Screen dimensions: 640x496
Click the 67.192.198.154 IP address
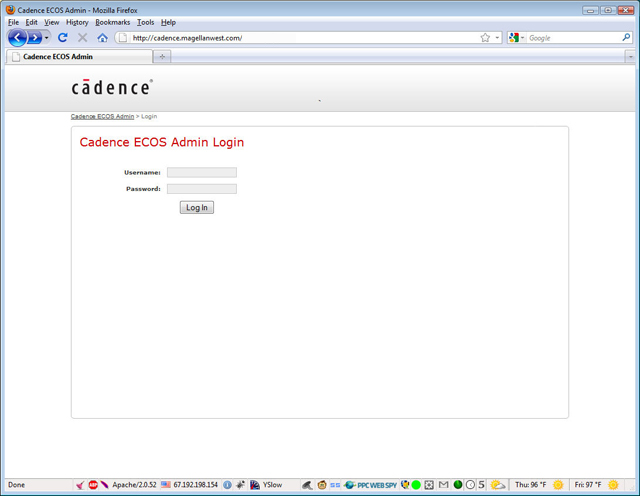click(196, 485)
